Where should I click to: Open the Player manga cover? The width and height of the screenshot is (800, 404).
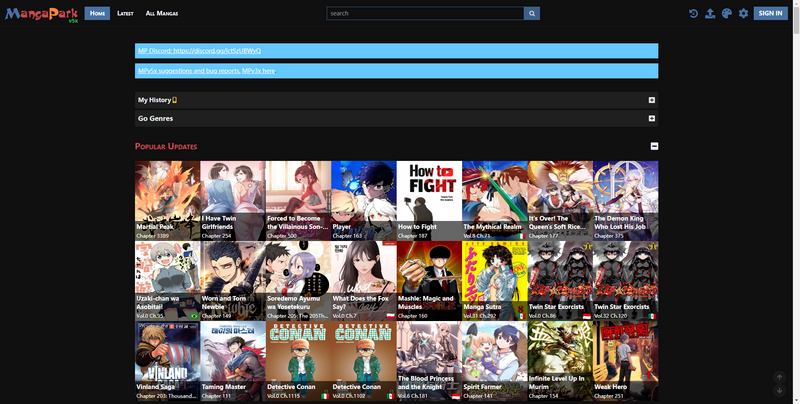click(x=363, y=200)
